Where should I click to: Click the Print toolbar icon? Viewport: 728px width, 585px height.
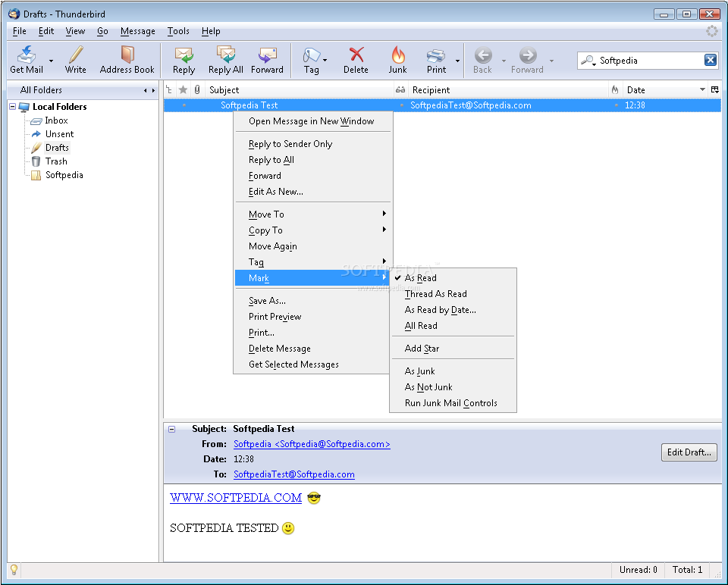pos(436,55)
